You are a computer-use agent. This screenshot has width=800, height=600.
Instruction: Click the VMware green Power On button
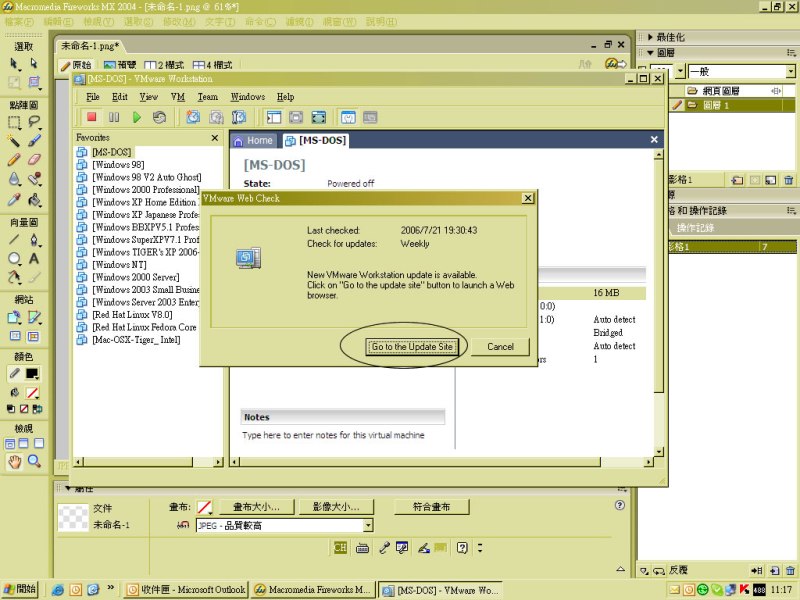136,117
